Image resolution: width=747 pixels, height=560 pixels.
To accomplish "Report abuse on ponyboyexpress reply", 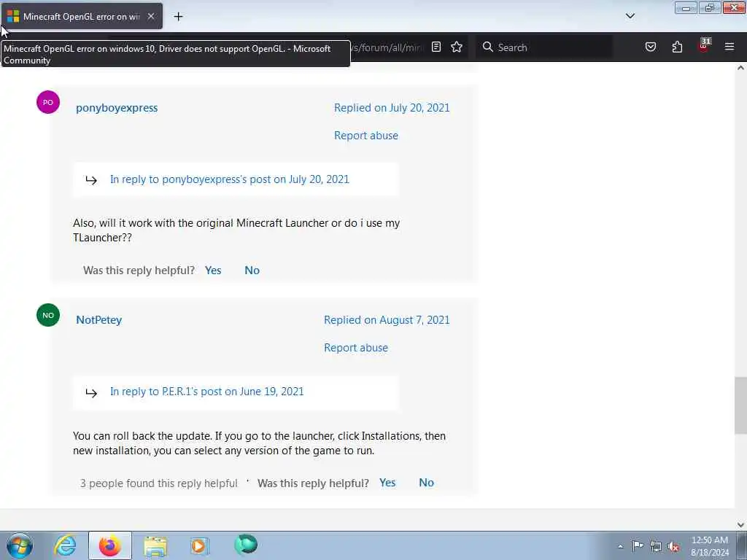I will [x=366, y=135].
